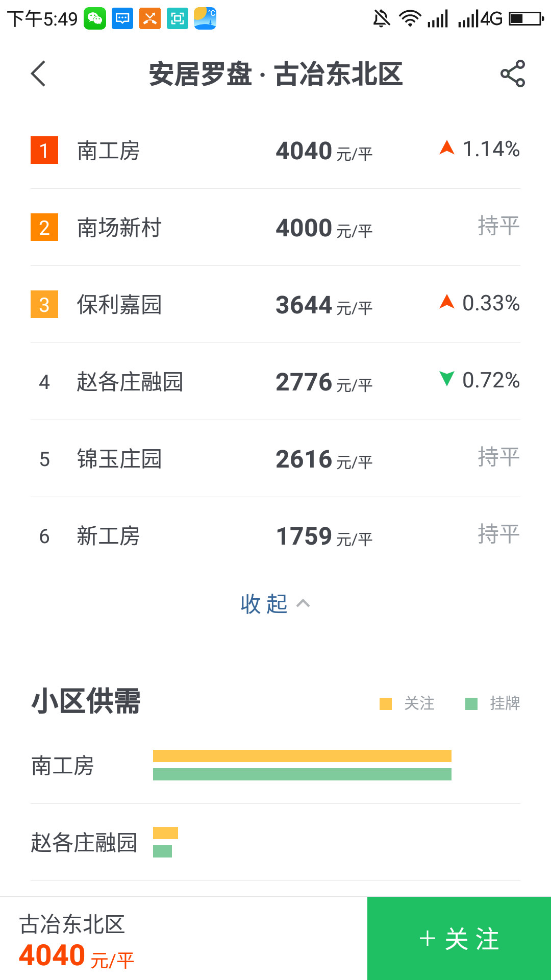The height and width of the screenshot is (980, 551).
Task: Tap the orange up arrow beside 1.14%
Action: pos(446,149)
